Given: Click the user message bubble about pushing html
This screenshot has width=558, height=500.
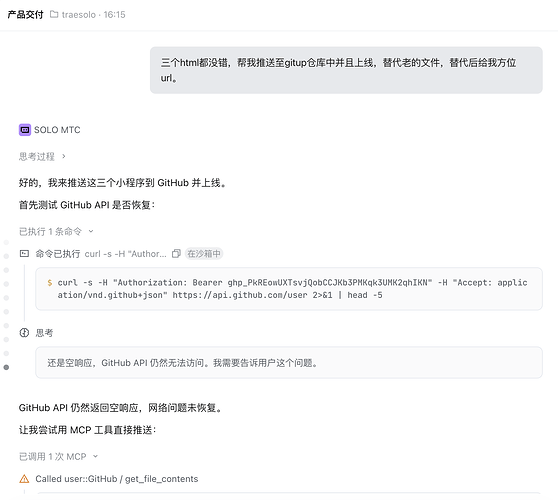Looking at the screenshot, I should point(346,70).
